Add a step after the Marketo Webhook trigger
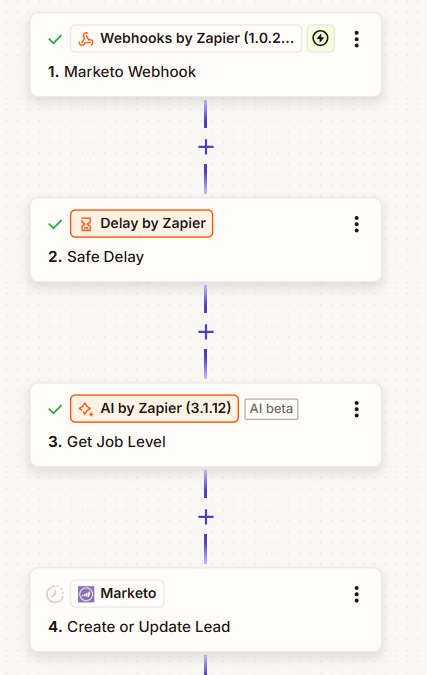Image resolution: width=427 pixels, height=675 pixels. [206, 147]
